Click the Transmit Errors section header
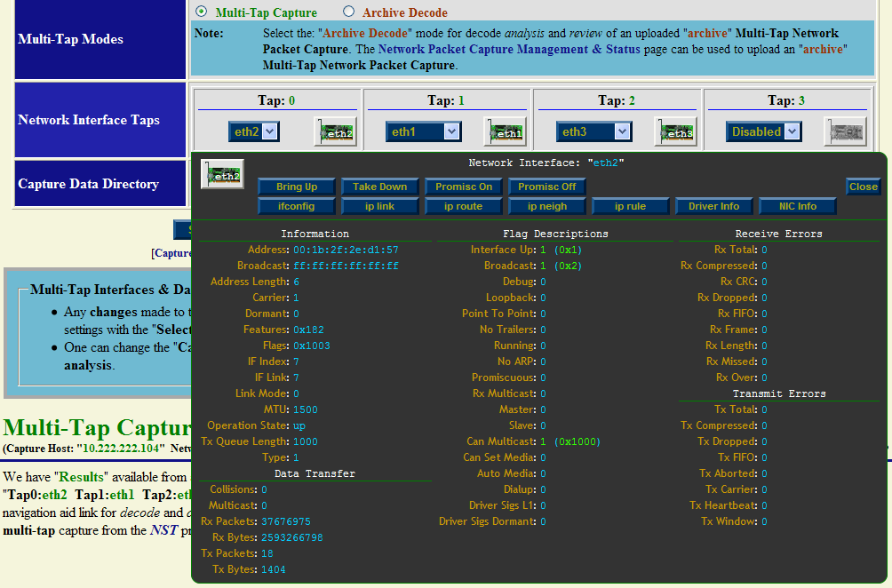892x588 pixels. click(779, 393)
